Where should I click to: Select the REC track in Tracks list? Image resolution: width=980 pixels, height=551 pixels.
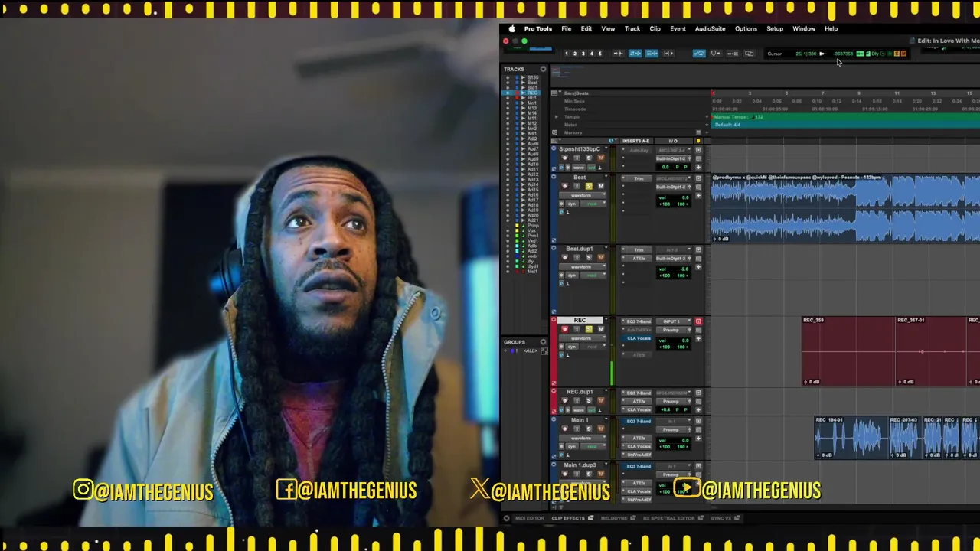(531, 93)
